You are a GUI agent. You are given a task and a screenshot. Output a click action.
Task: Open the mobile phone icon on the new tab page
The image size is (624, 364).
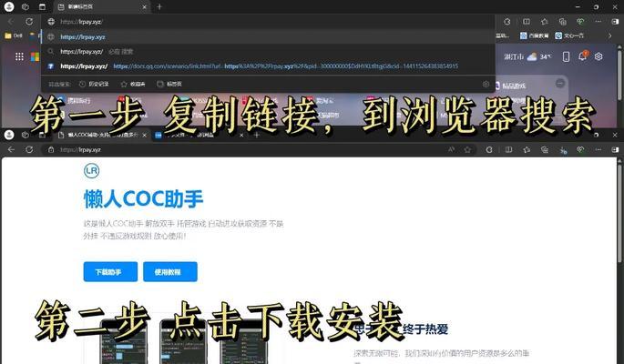pos(566,56)
